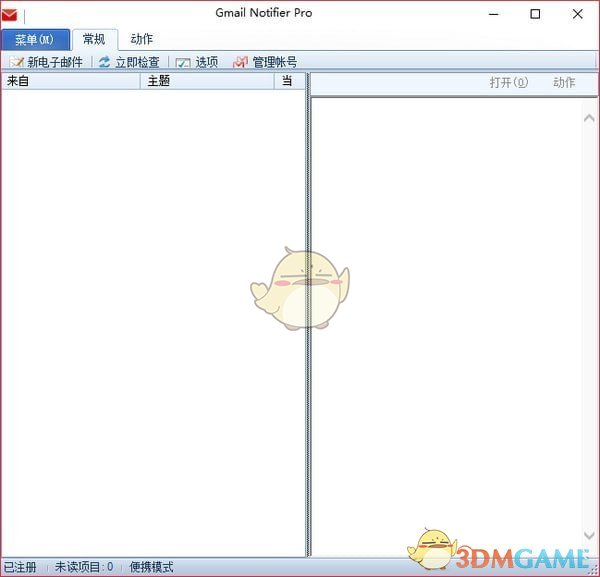
Task: Click the 当 column header
Action: (288, 81)
